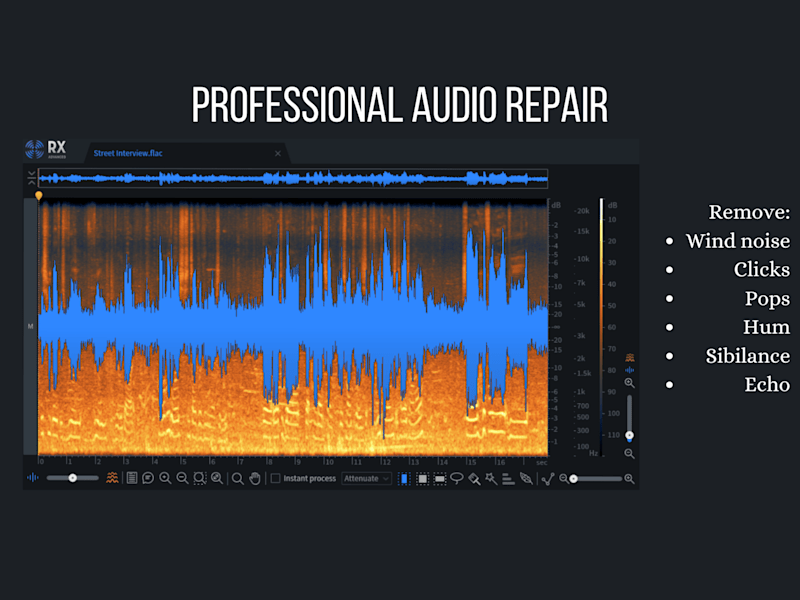This screenshot has height=600, width=800.
Task: Open the markers and regions list icon
Action: (x=132, y=478)
